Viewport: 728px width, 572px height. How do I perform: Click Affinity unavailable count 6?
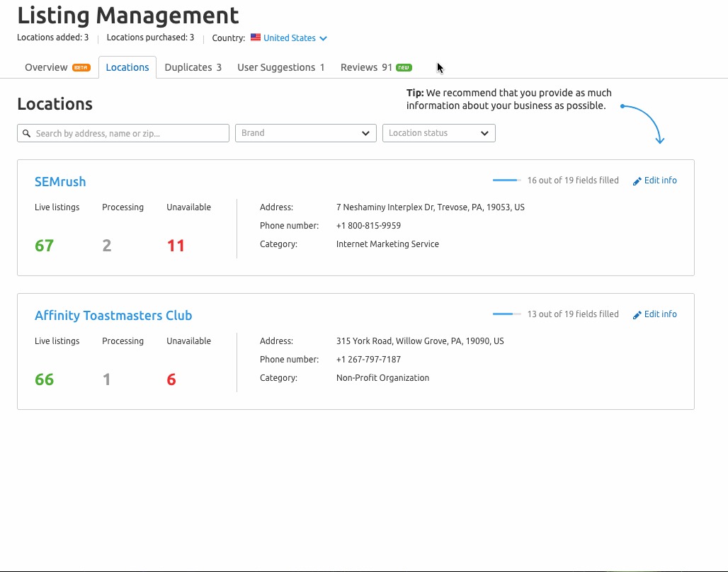171,379
